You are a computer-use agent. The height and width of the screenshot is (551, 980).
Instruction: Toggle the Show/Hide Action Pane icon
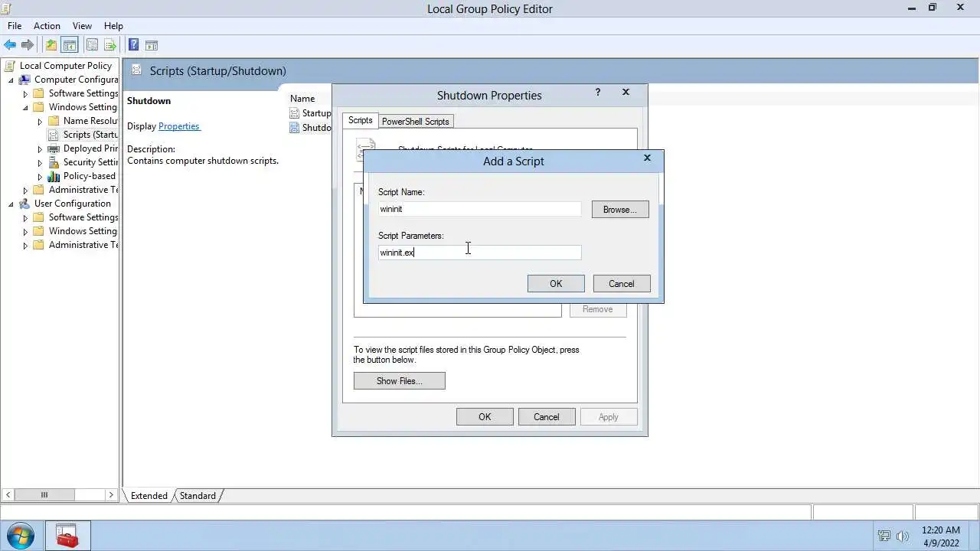(x=152, y=45)
